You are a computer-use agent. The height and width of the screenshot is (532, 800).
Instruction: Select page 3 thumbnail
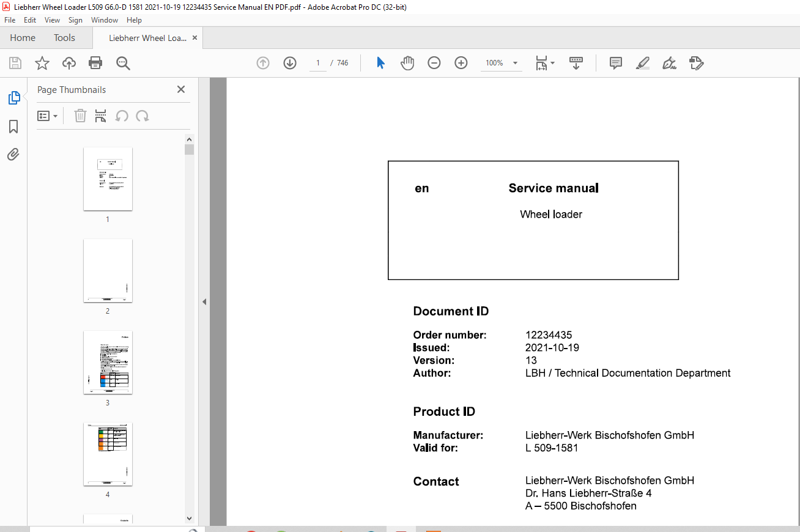[x=108, y=362]
